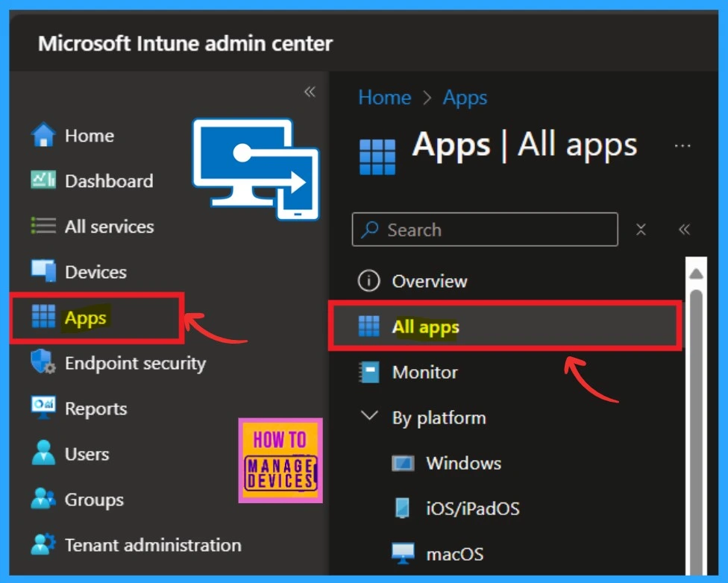Open the Devices label in the sidebar
This screenshot has width=728, height=583.
tap(95, 271)
